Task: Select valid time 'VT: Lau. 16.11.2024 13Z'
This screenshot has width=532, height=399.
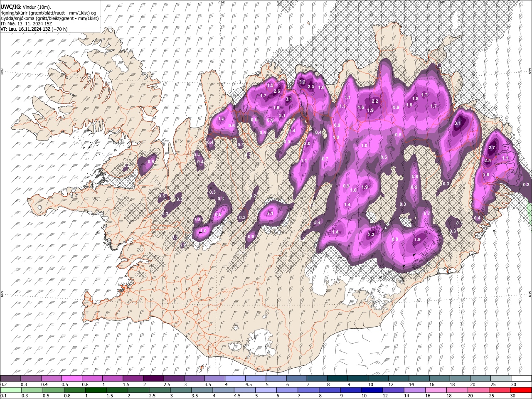Action: coord(26,29)
